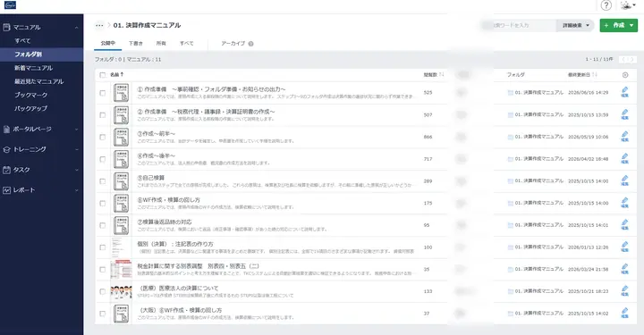Open thumbnail of 税金計算に関する別表調整
The width and height of the screenshot is (644, 335).
click(x=121, y=270)
